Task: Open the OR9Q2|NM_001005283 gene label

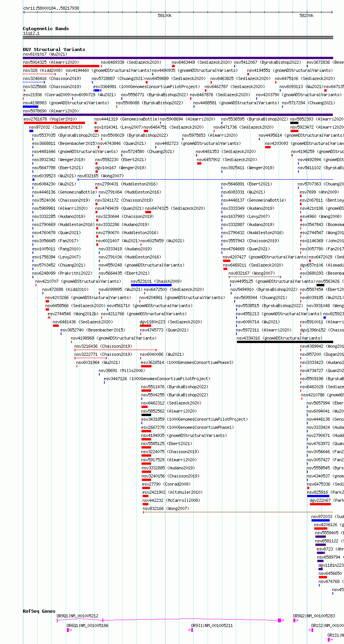Action: [x=314, y=616]
